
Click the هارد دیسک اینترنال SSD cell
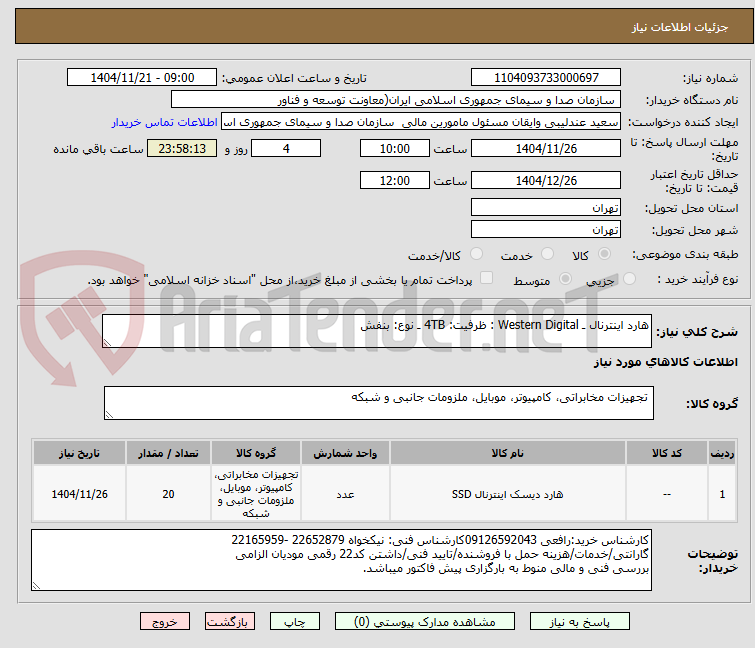pyautogui.click(x=508, y=494)
